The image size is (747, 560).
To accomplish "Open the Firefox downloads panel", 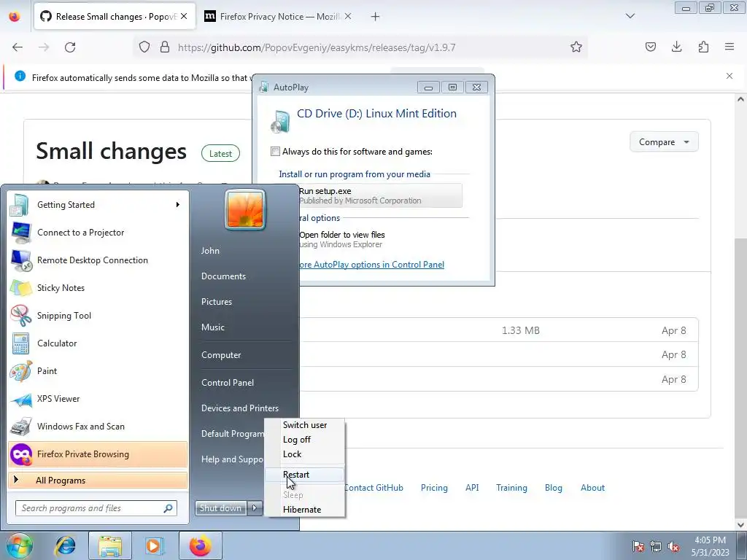I will (x=676, y=47).
